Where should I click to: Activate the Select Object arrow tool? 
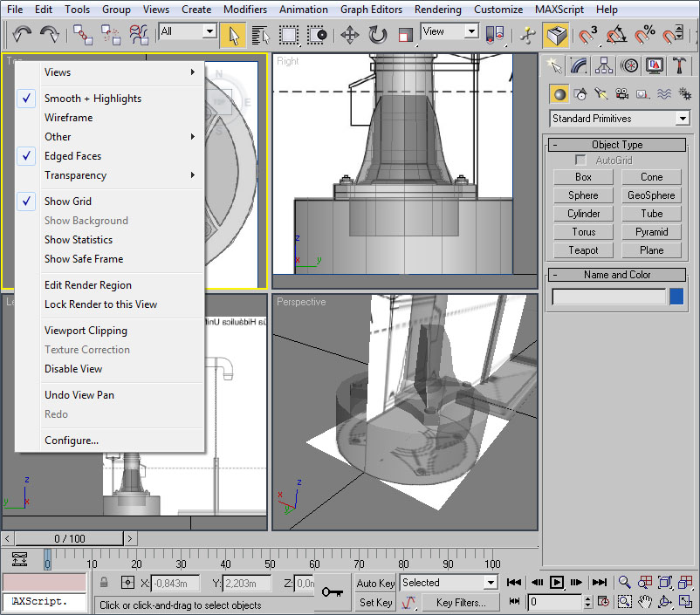tap(233, 36)
